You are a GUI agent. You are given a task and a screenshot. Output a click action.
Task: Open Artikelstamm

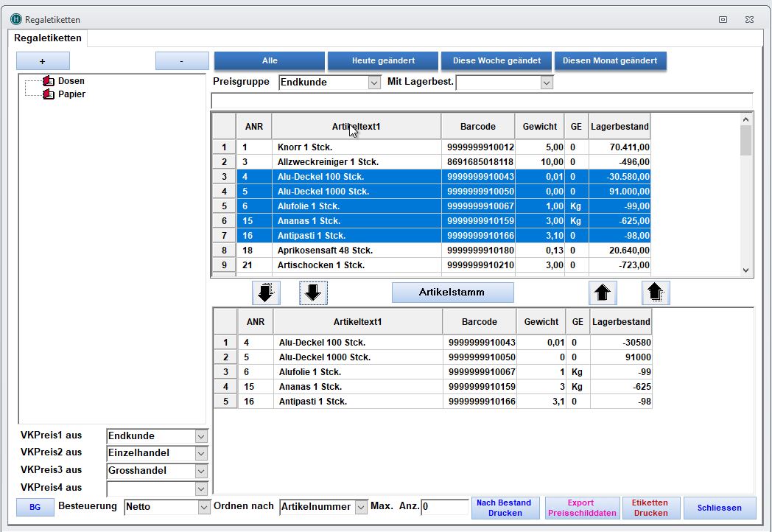point(452,293)
